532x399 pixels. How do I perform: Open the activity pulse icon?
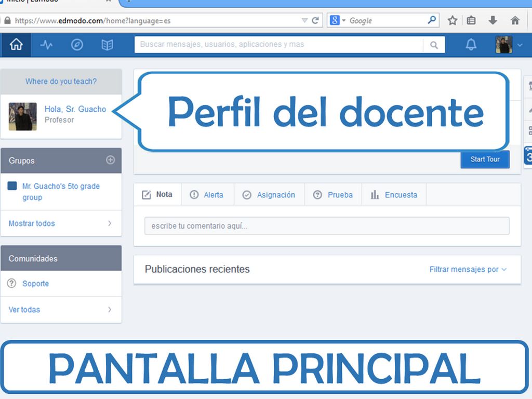46,45
